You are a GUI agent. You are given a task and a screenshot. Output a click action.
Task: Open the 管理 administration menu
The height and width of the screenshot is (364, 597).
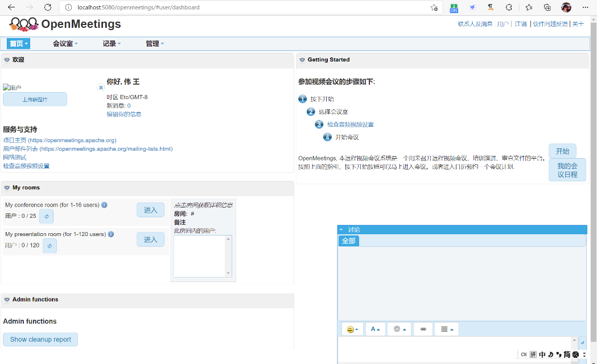coord(155,44)
